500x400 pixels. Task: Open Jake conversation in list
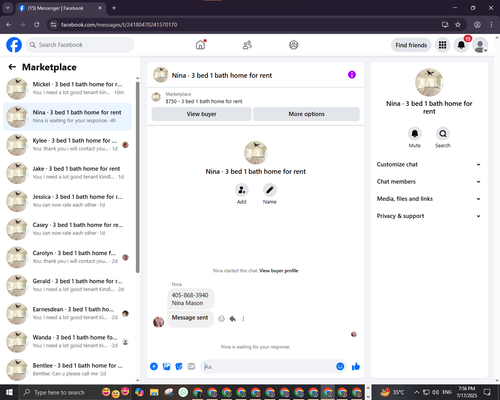click(67, 173)
